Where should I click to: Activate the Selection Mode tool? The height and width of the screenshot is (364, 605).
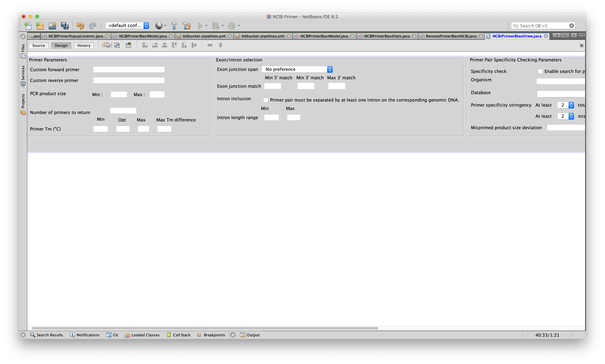point(107,45)
